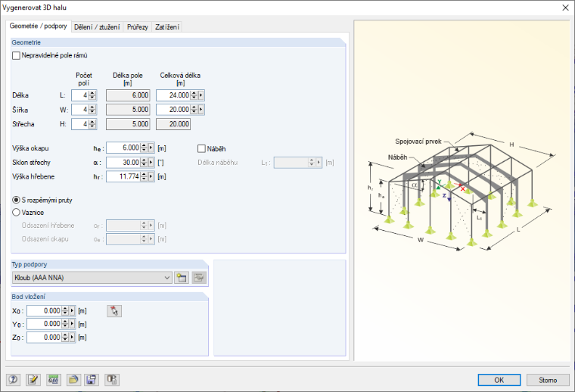Edit selected support type icon
The height and width of the screenshot is (392, 575).
click(x=199, y=278)
